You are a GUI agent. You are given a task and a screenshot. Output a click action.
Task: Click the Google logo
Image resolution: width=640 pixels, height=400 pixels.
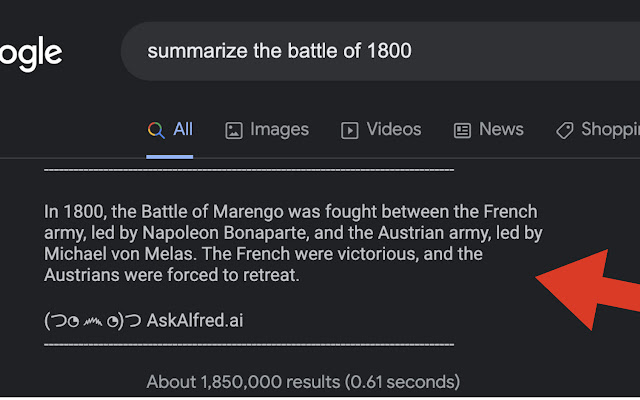30,54
